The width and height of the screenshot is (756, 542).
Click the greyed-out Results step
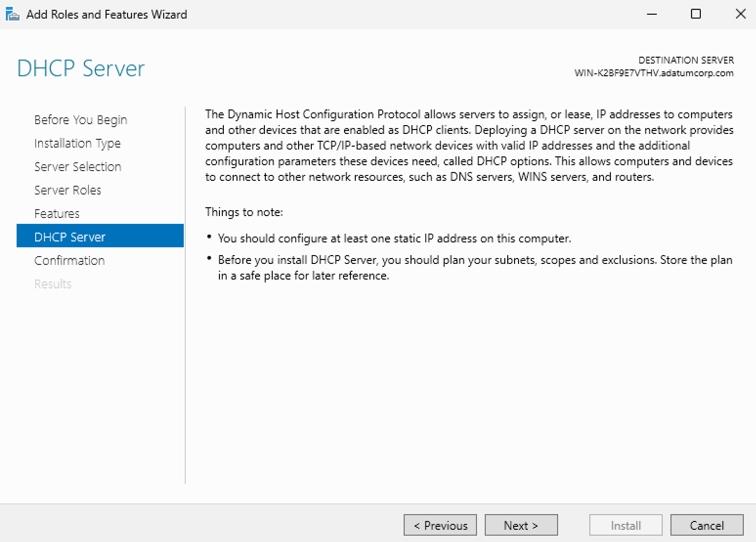(x=53, y=284)
